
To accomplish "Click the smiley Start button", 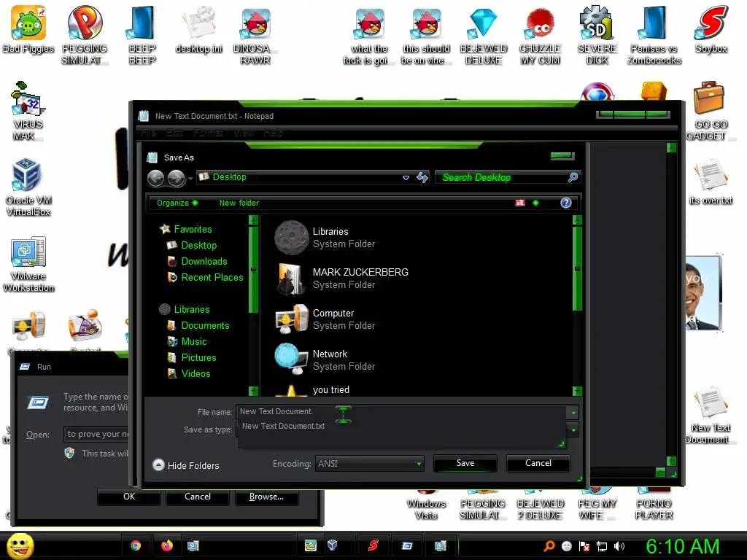I will [20, 546].
